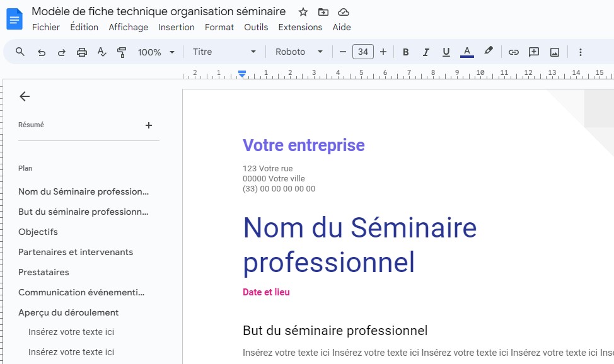Open the Roboto font dropdown

298,52
